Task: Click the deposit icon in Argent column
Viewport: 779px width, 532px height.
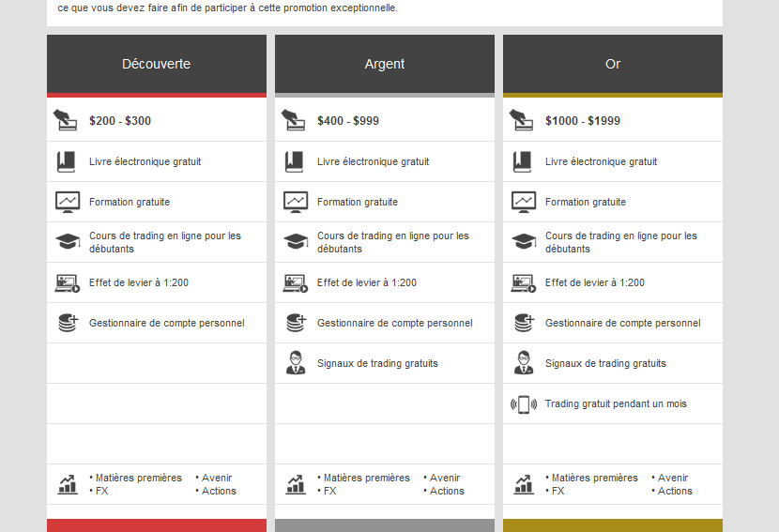Action: (x=293, y=120)
